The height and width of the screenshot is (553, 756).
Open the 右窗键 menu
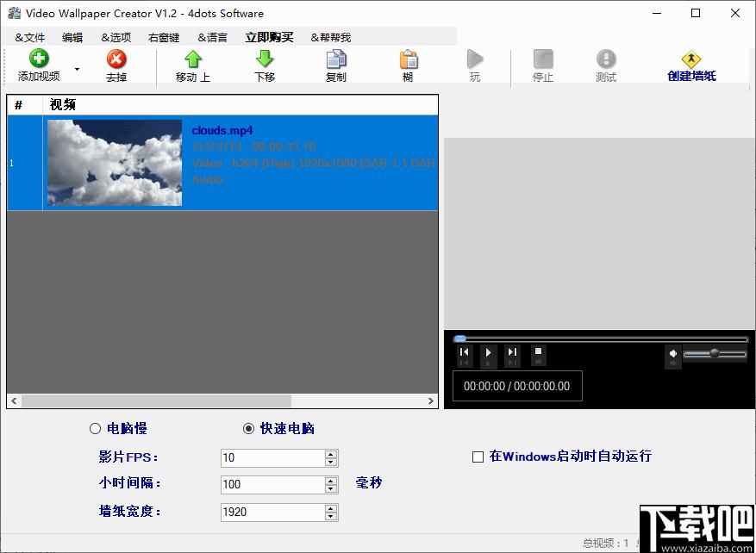pos(165,38)
